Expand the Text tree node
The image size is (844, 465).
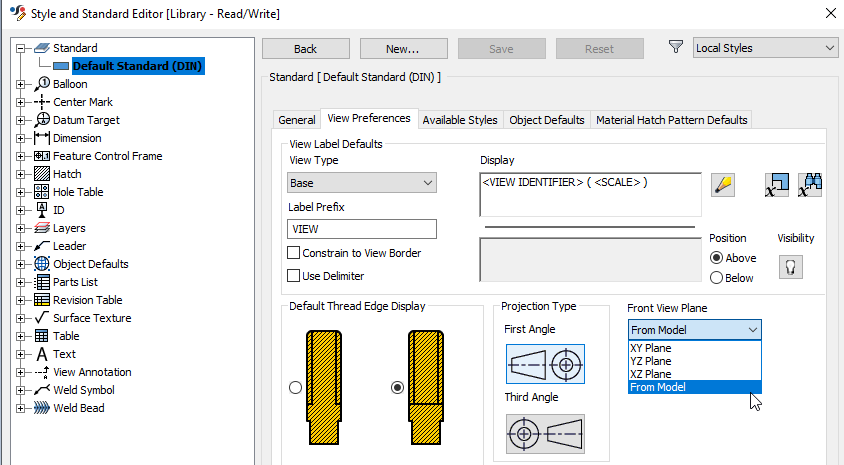click(20, 354)
